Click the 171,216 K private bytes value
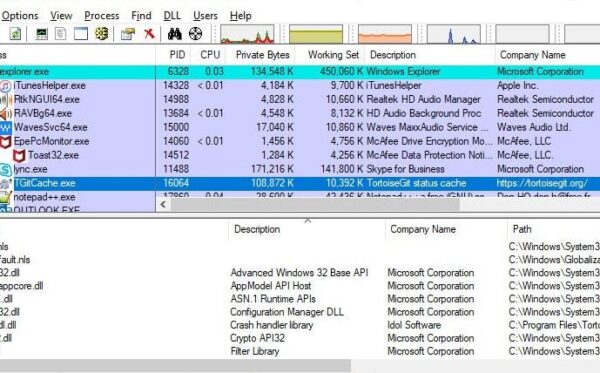 click(x=272, y=169)
